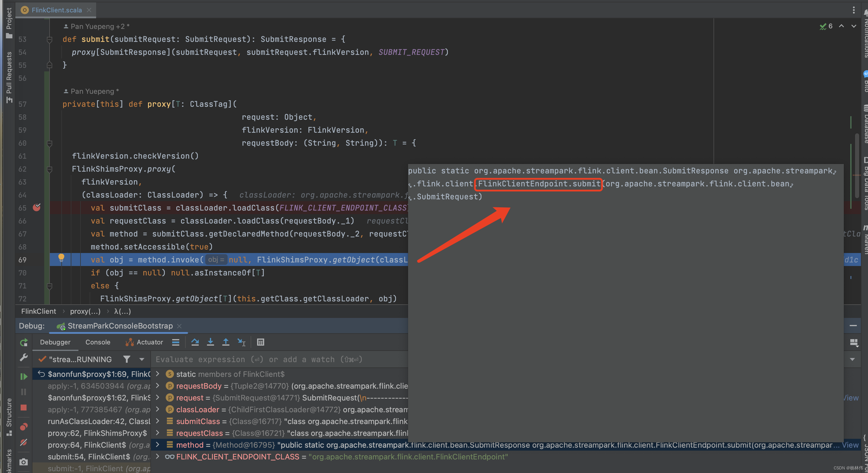Click the Step Over debug icon
This screenshot has width=868, height=473.
(195, 342)
